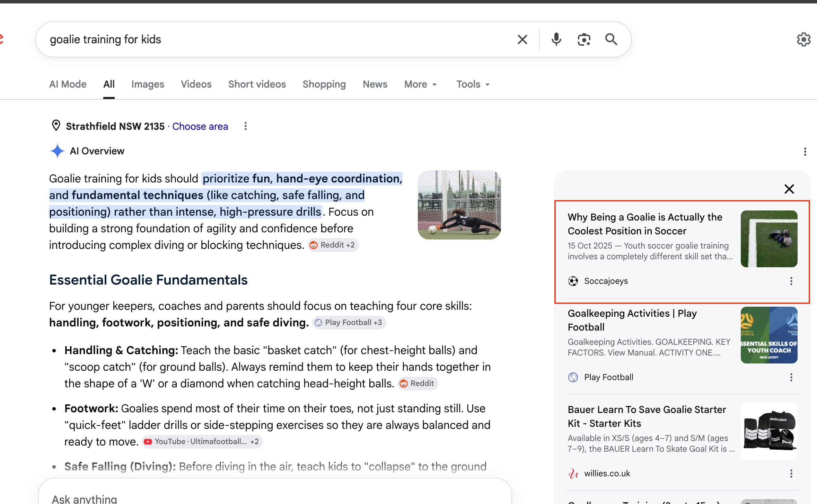
Task: Switch to Images tab
Action: [148, 84]
